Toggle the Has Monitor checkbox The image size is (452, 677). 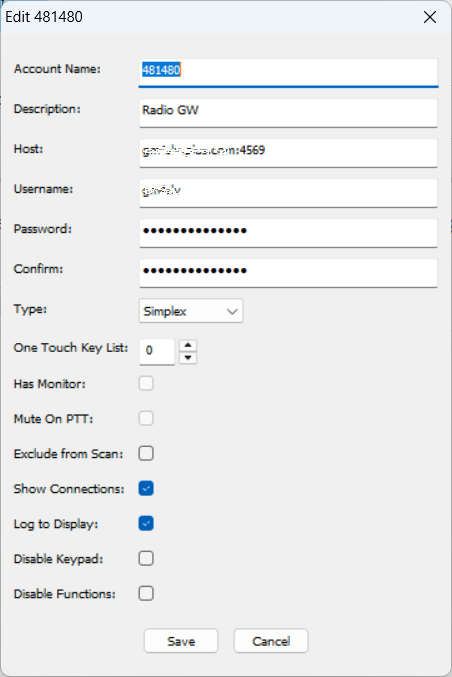tap(146, 383)
